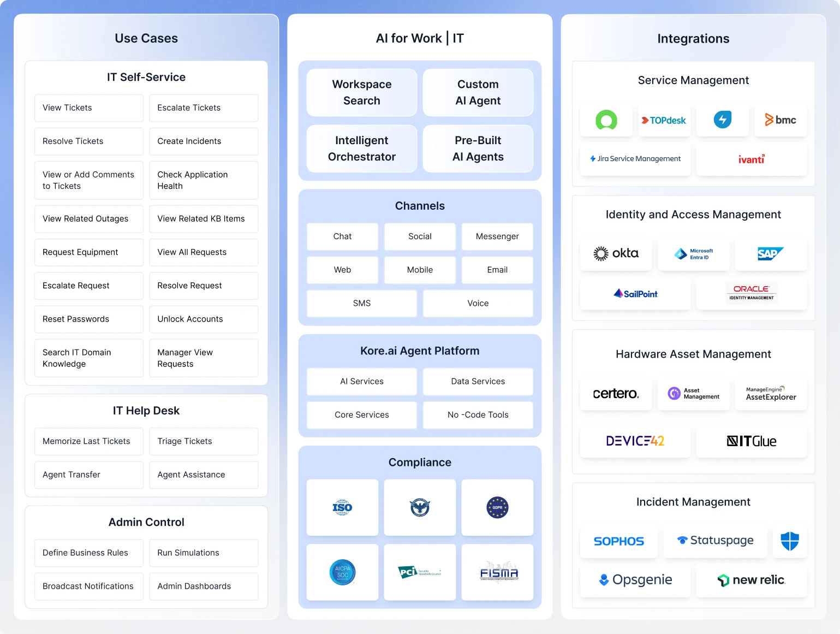Viewport: 840px width, 634px height.
Task: Click the Triage Tickets box
Action: pyautogui.click(x=204, y=441)
